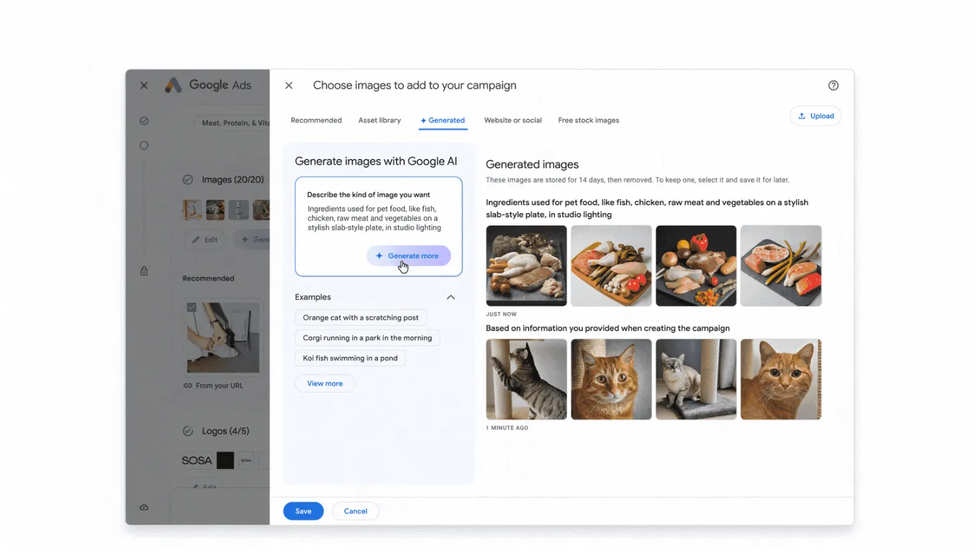Click the Generated images heading
Viewport: 980px width, 552px height.
[x=532, y=165]
